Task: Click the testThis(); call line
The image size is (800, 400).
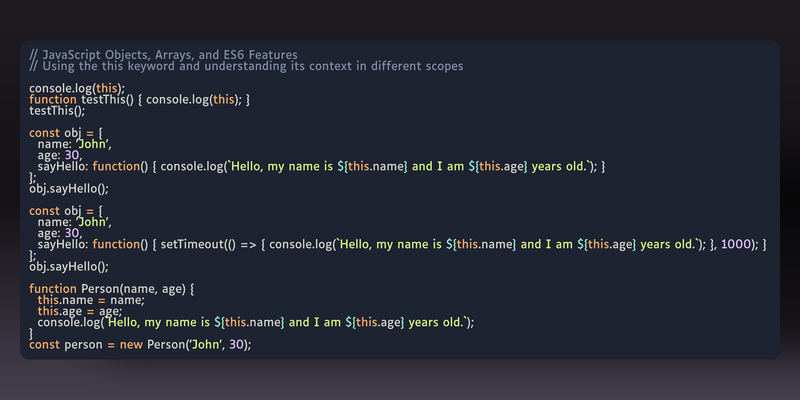Action: (x=57, y=111)
